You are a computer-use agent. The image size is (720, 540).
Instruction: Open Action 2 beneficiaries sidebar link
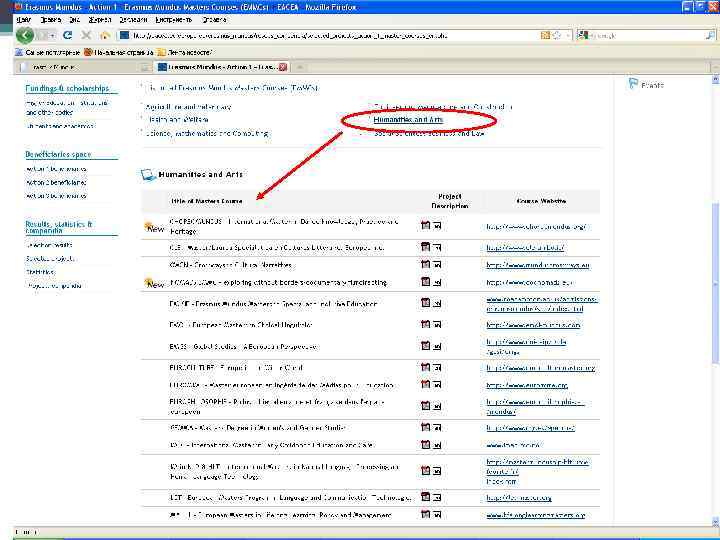tap(56, 182)
